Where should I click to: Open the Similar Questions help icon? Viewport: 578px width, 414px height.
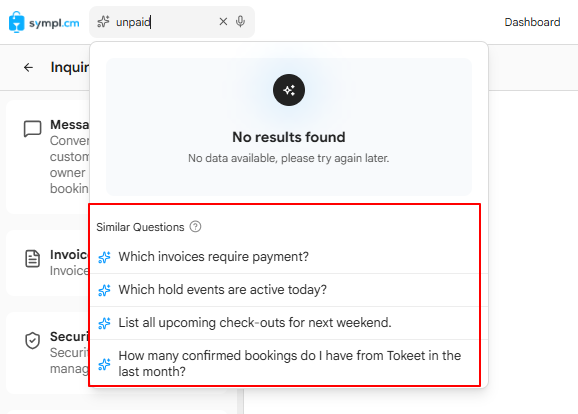click(195, 226)
